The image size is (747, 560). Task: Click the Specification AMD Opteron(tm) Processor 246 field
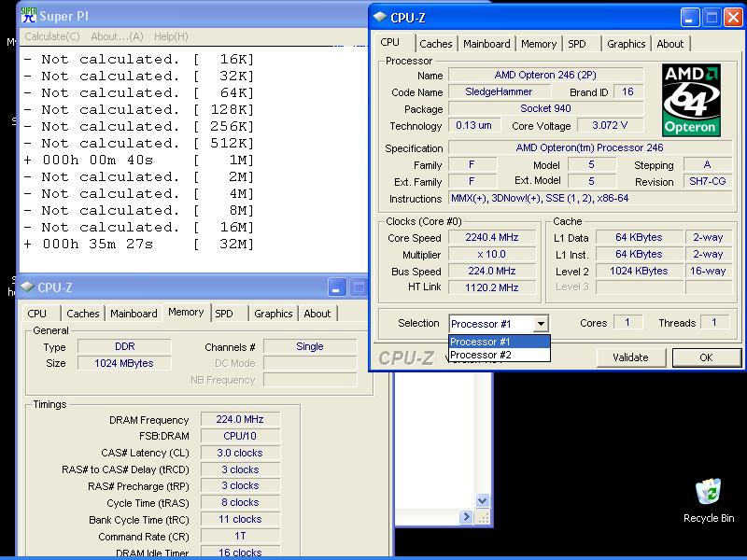click(590, 147)
